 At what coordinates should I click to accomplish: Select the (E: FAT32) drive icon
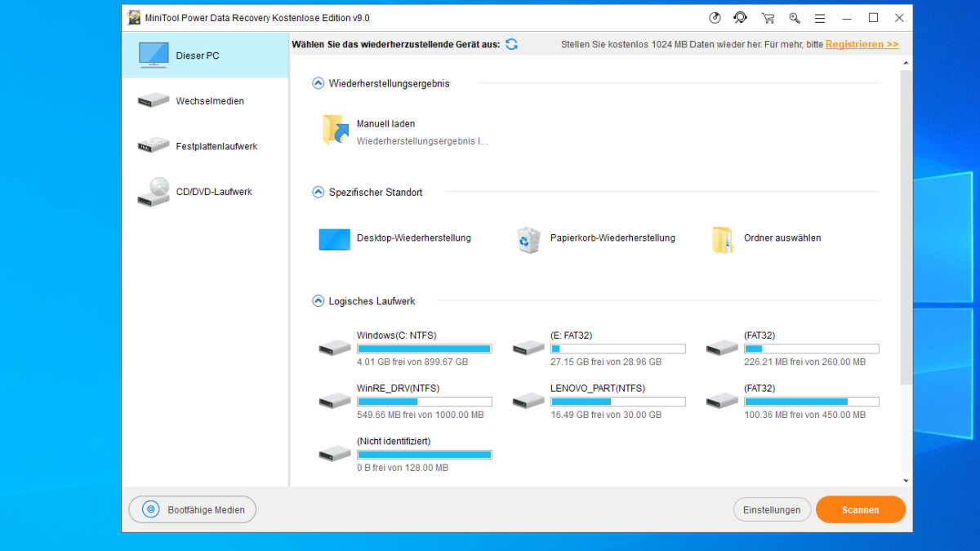coord(528,349)
